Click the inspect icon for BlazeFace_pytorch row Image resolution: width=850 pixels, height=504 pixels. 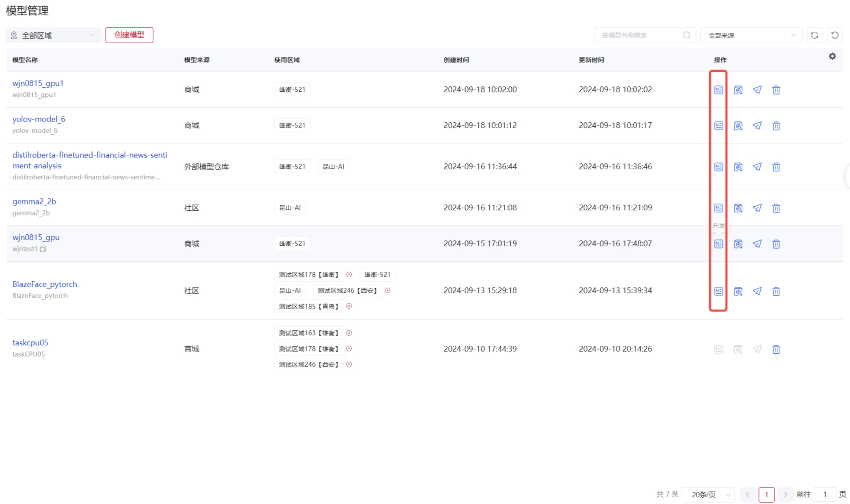738,291
